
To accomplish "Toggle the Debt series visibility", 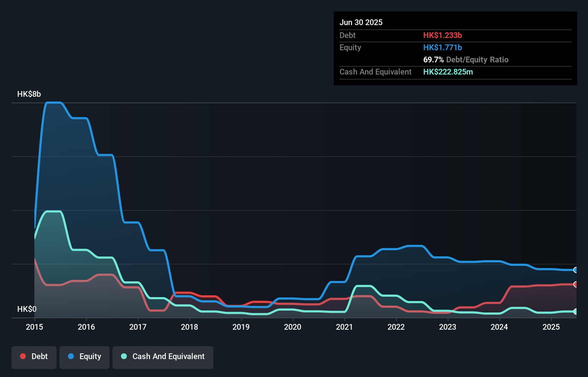I will click(x=34, y=357).
